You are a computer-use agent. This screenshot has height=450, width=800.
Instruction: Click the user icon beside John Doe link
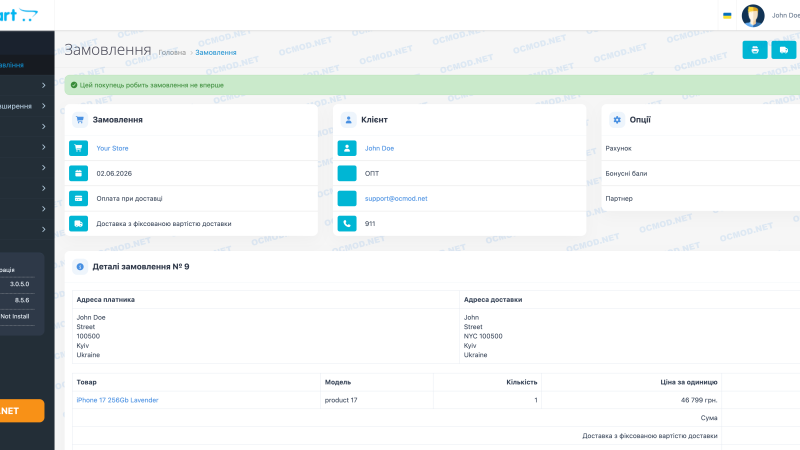tap(347, 148)
